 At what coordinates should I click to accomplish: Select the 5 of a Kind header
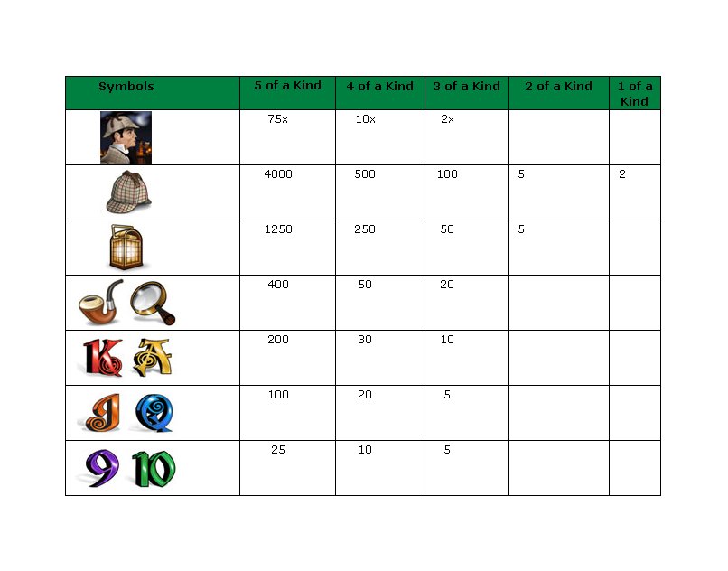click(287, 86)
